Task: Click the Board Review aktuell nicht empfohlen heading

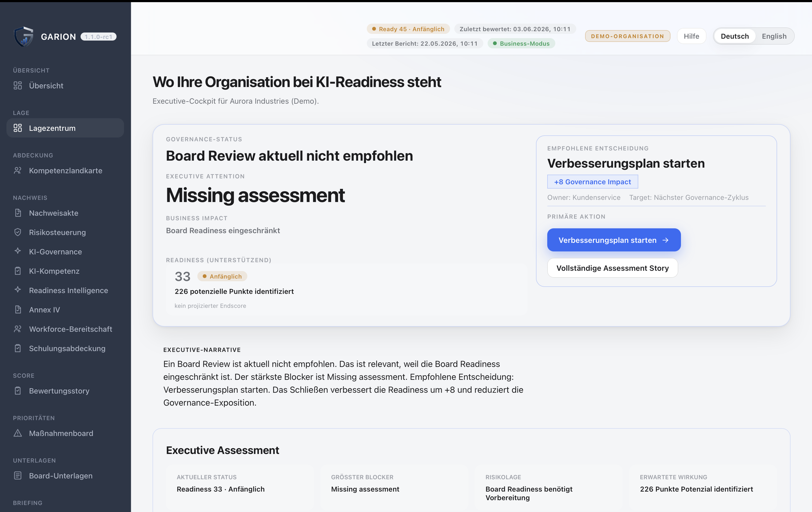Action: tap(289, 156)
